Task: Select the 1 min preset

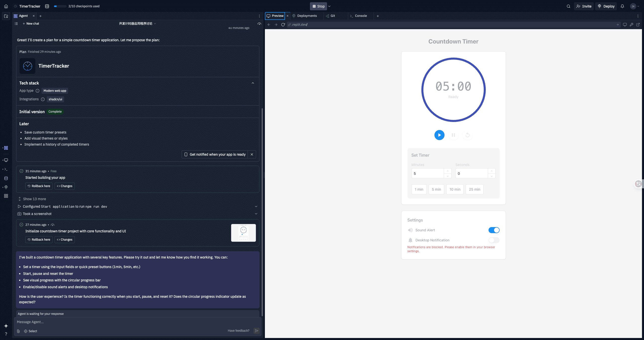Action: coord(419,189)
